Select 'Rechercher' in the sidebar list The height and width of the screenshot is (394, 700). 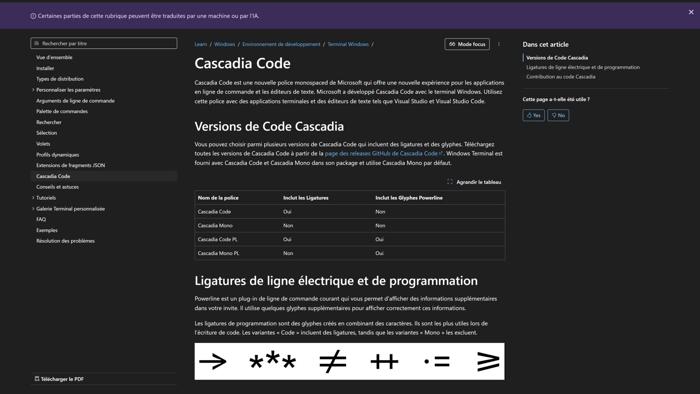[49, 122]
